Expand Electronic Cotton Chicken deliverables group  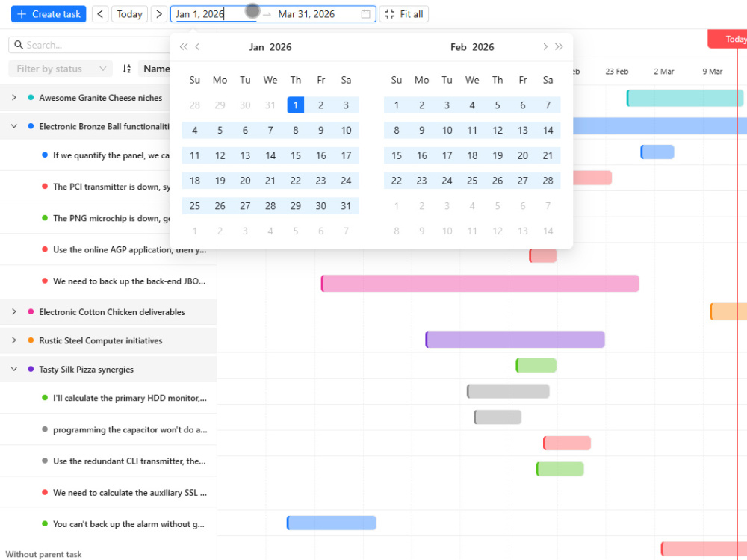click(13, 312)
